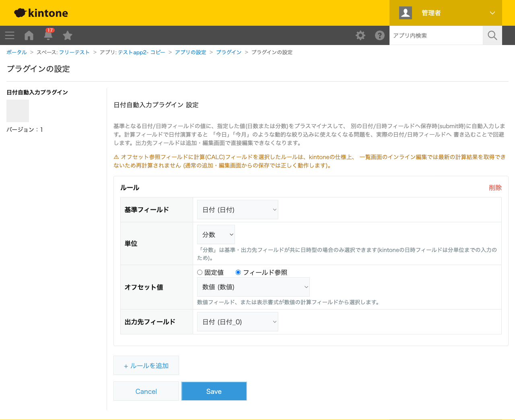Open offset field dropdown 数値 (数値)
The width and height of the screenshot is (515, 420).
pos(253,287)
